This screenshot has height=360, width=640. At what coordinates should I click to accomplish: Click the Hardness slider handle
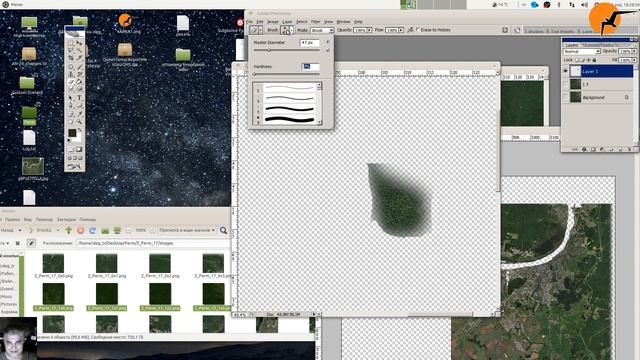[254, 74]
